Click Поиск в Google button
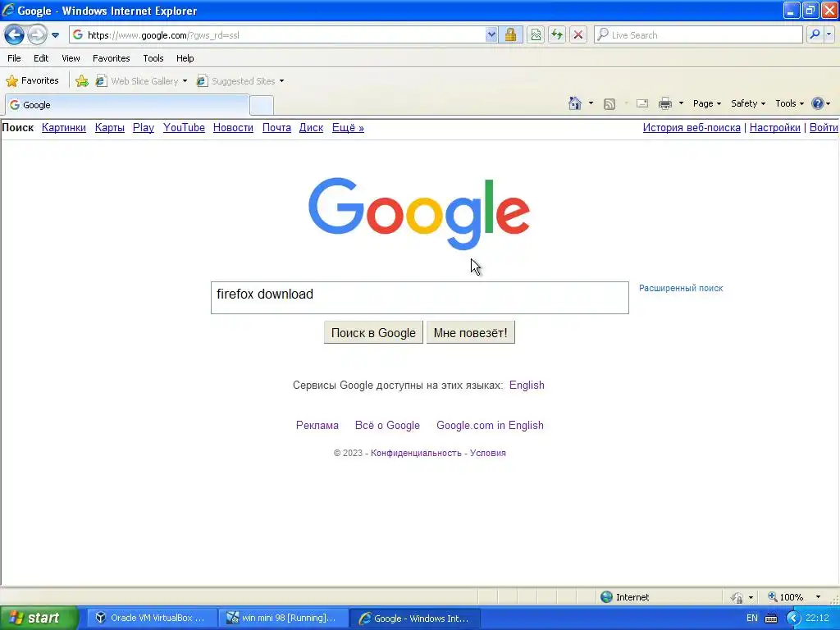The width and height of the screenshot is (840, 630). [x=373, y=333]
